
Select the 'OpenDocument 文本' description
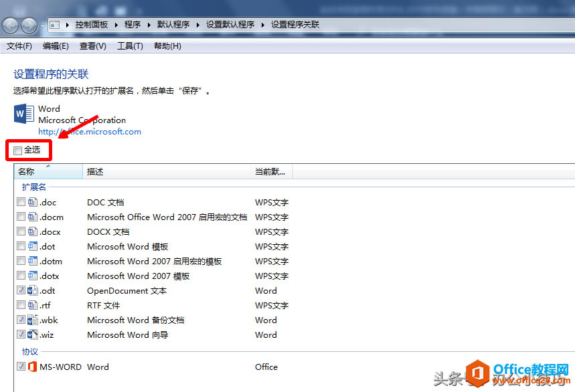(127, 290)
